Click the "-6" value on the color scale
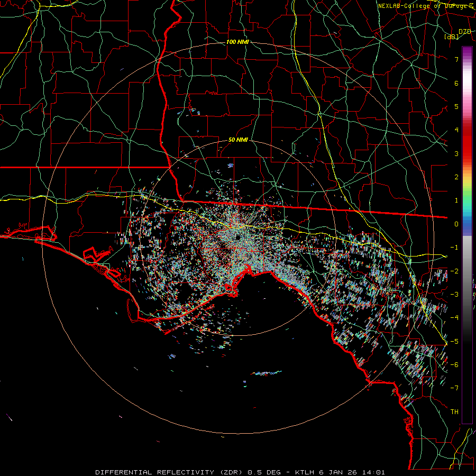The width and height of the screenshot is (476, 476). (x=454, y=365)
